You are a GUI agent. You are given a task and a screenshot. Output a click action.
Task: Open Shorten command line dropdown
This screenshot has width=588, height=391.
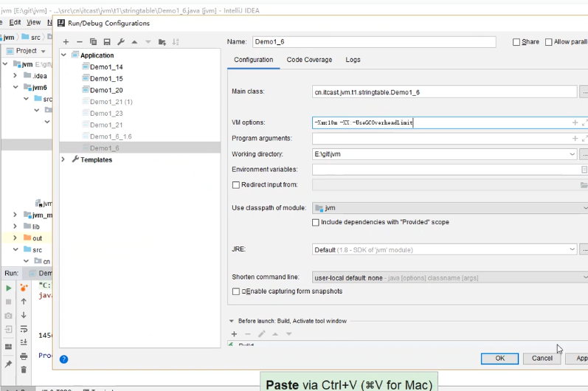(x=585, y=277)
